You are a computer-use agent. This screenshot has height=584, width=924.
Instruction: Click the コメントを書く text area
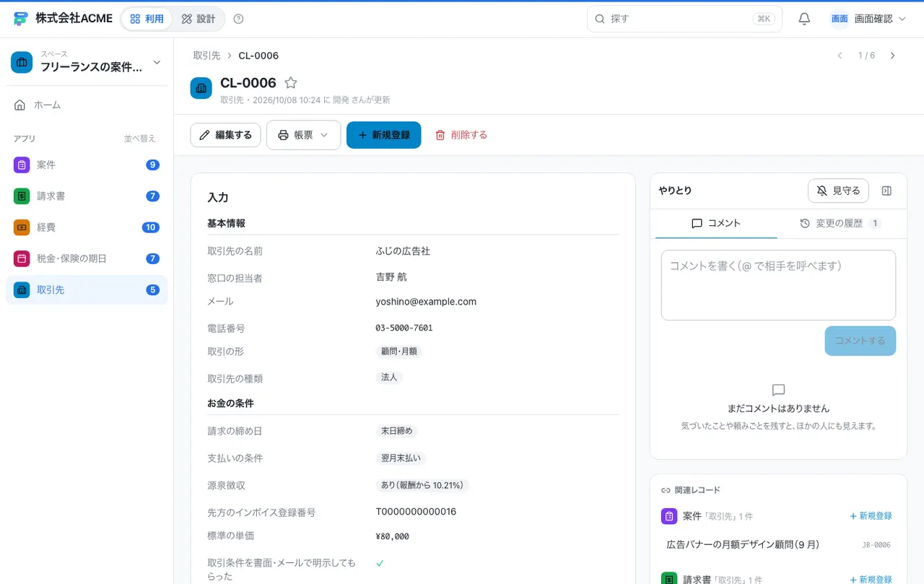pyautogui.click(x=778, y=285)
